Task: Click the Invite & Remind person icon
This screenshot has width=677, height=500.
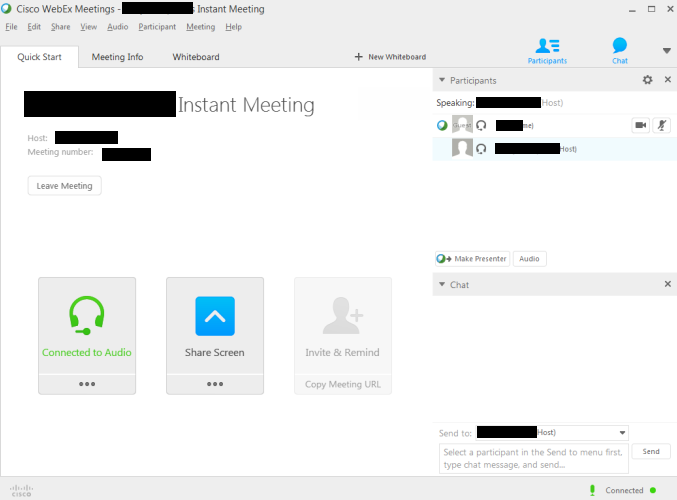Action: pyautogui.click(x=343, y=316)
